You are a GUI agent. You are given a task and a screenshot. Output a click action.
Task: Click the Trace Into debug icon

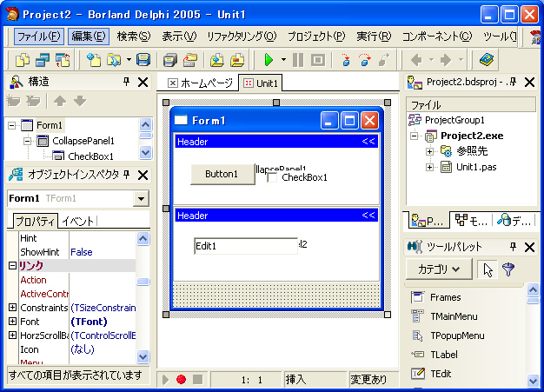pos(345,60)
